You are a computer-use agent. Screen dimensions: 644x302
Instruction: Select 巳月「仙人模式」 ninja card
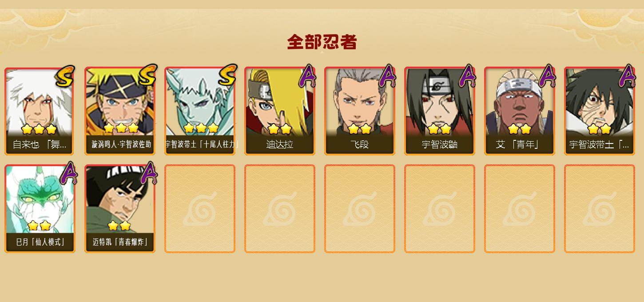[40, 209]
